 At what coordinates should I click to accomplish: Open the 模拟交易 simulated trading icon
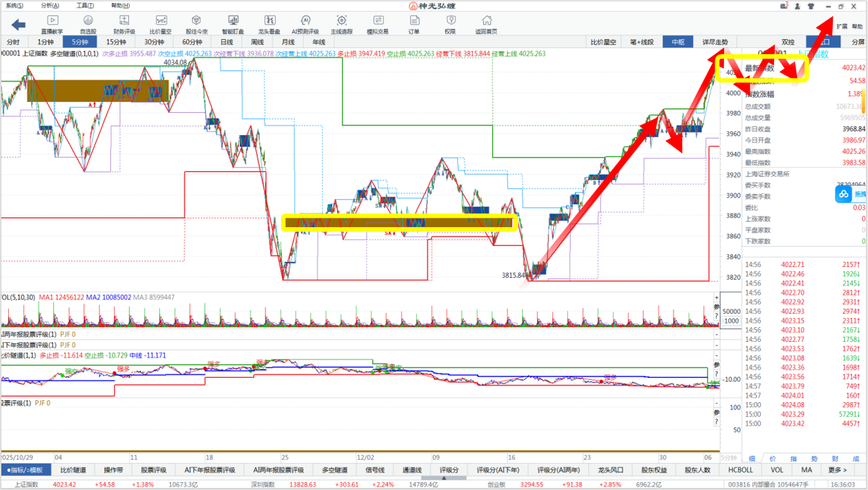[378, 25]
